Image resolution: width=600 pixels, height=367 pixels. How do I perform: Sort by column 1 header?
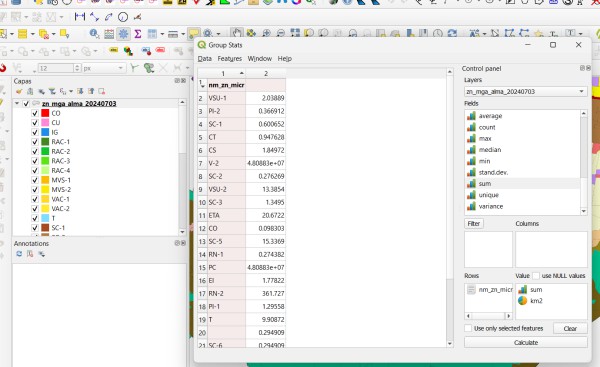coord(227,73)
